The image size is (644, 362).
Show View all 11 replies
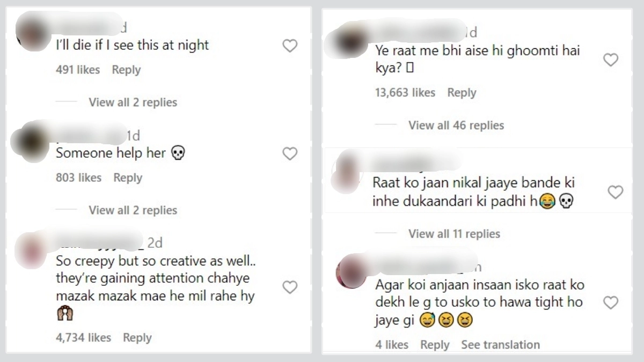454,234
